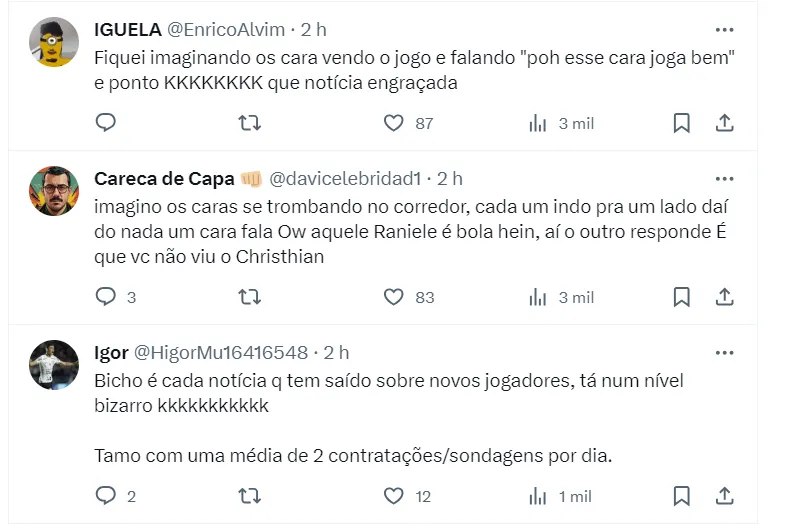Viewport: 794px width, 524px height.
Task: Like Careca de Capa's tweet
Action: (x=394, y=297)
